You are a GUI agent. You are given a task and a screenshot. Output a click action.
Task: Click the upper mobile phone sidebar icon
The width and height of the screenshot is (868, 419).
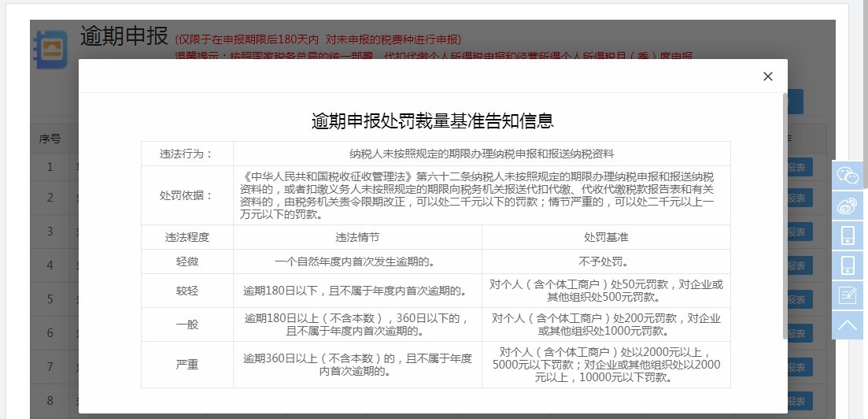tap(848, 235)
